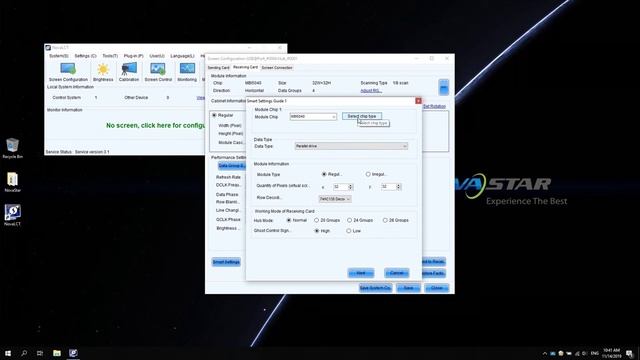Image resolution: width=640 pixels, height=360 pixels.
Task: Choose Normal hub mode
Action: click(x=289, y=220)
